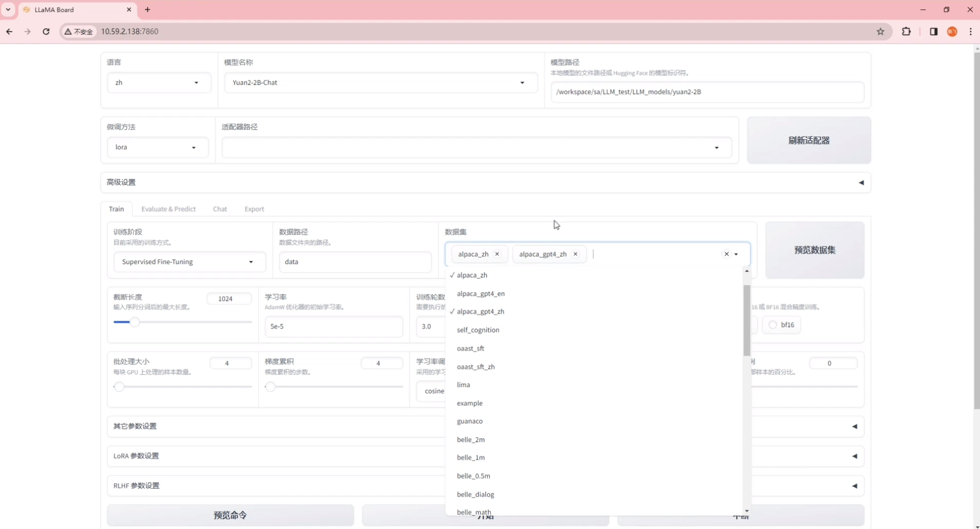
Task: Uncheck alpaca_zh in the dataset list
Action: point(471,275)
